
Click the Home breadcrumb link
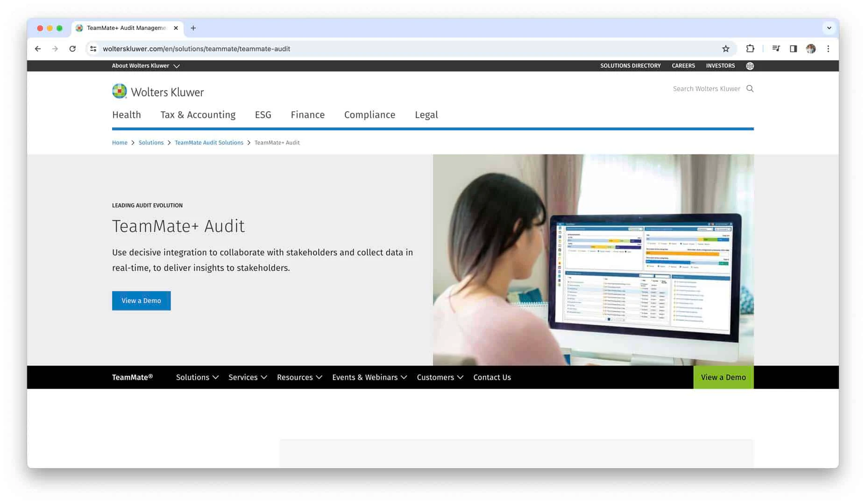tap(120, 143)
